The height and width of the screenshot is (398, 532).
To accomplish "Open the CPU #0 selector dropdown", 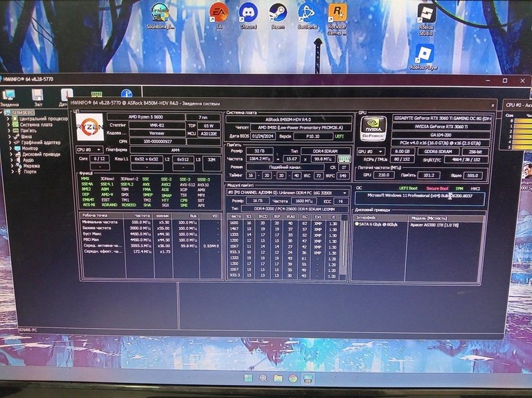I will pos(89,150).
